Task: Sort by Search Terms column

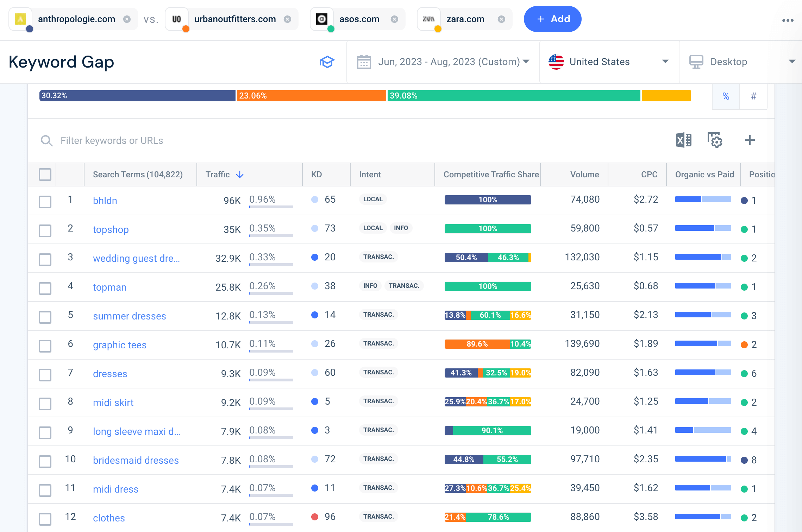Action: (138, 175)
